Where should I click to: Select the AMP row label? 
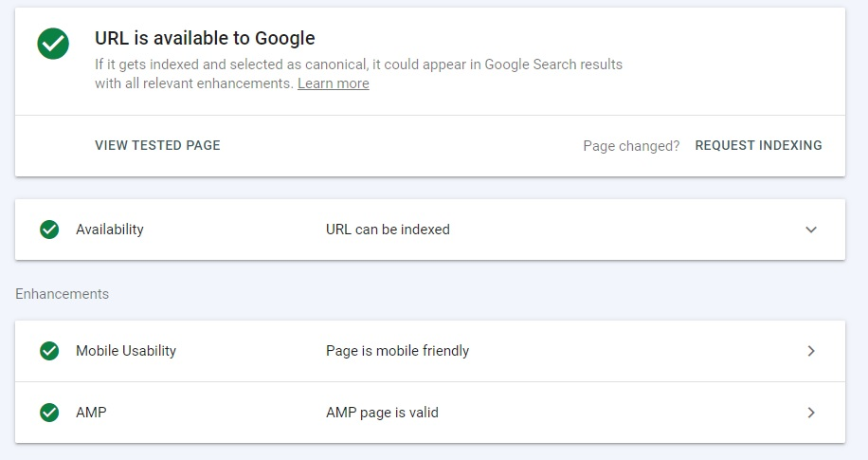click(x=91, y=413)
